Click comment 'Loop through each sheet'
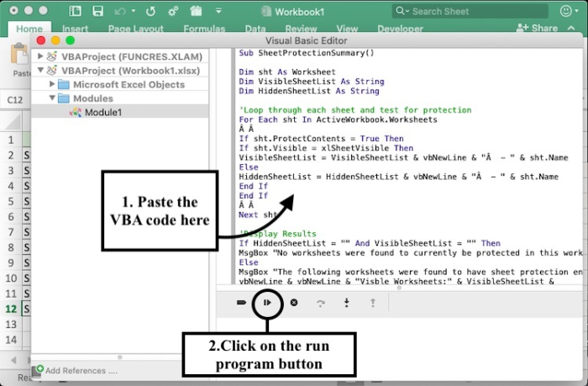The image size is (588, 386). (x=355, y=110)
